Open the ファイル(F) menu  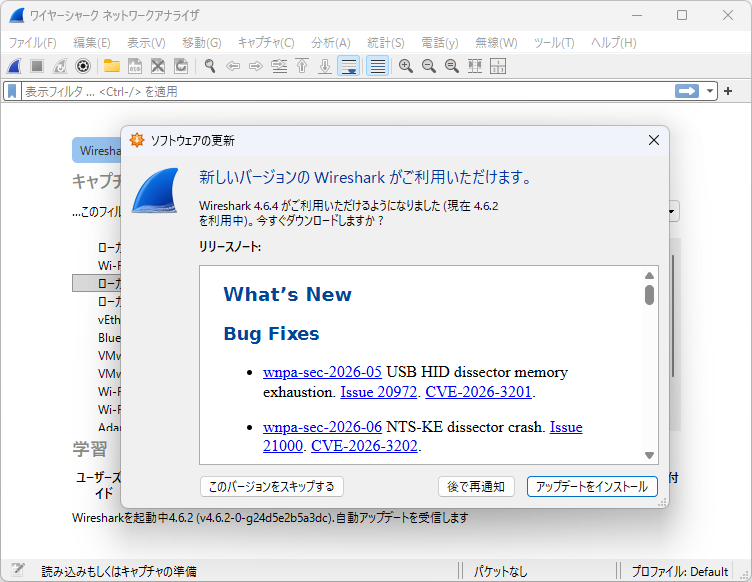pyautogui.click(x=33, y=43)
